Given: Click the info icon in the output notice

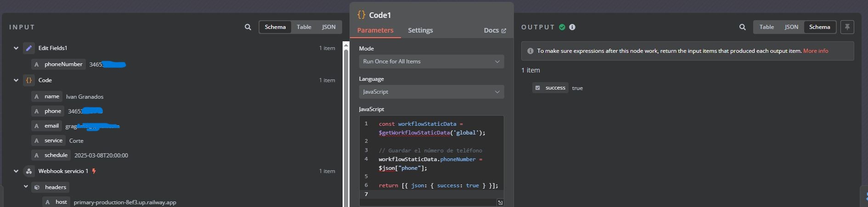Looking at the screenshot, I should 530,51.
